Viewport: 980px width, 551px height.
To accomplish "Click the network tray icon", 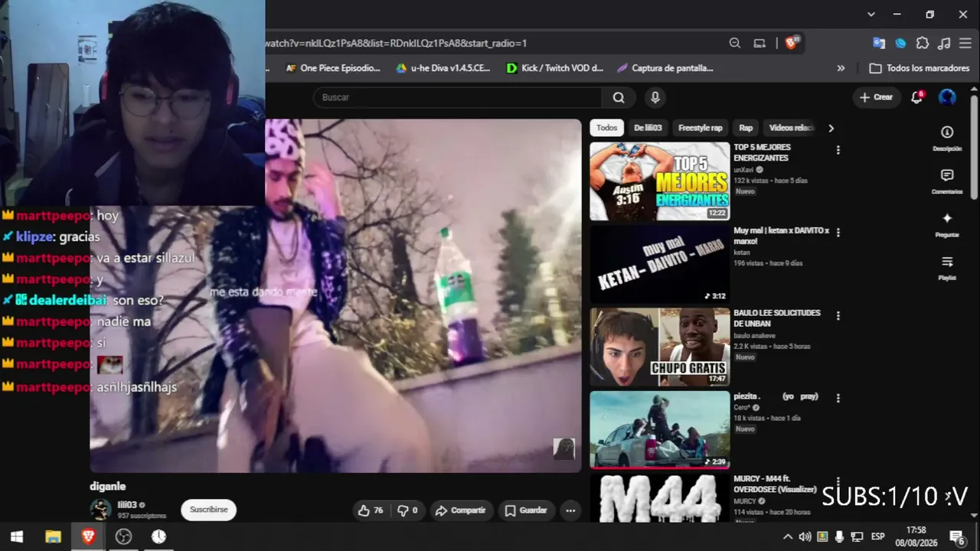I will point(857,536).
